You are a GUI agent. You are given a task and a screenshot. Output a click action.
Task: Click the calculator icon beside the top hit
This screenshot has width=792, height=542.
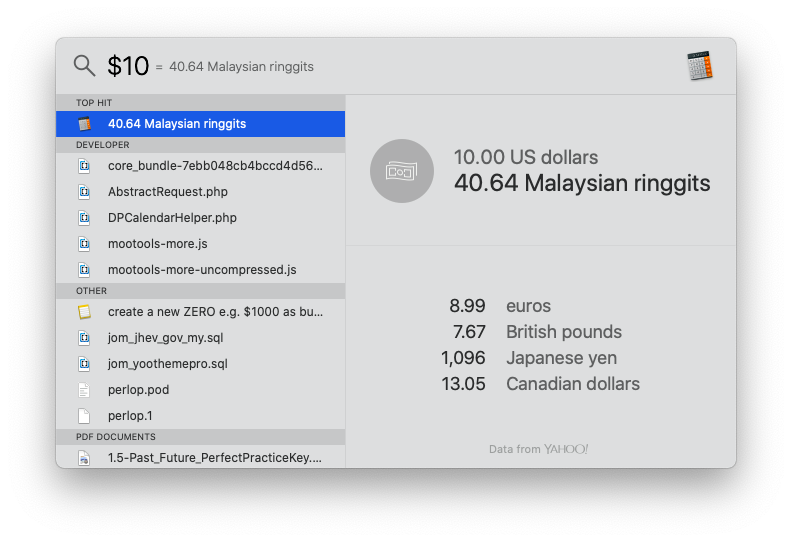(84, 124)
